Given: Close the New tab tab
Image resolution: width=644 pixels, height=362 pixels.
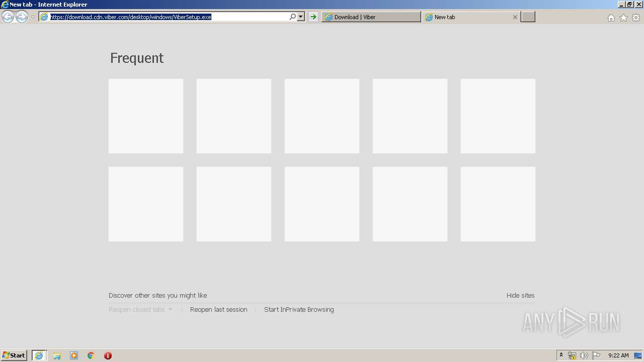Looking at the screenshot, I should (515, 17).
